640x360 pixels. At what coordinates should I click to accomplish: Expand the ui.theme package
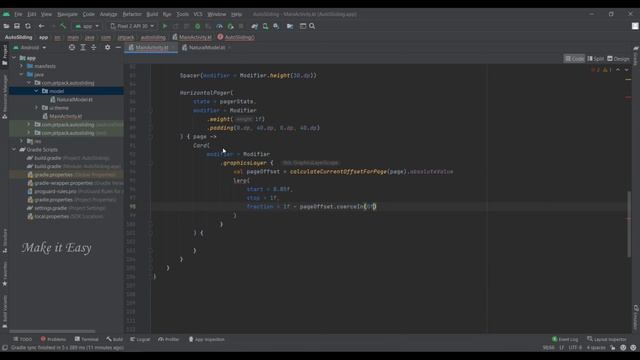point(36,108)
